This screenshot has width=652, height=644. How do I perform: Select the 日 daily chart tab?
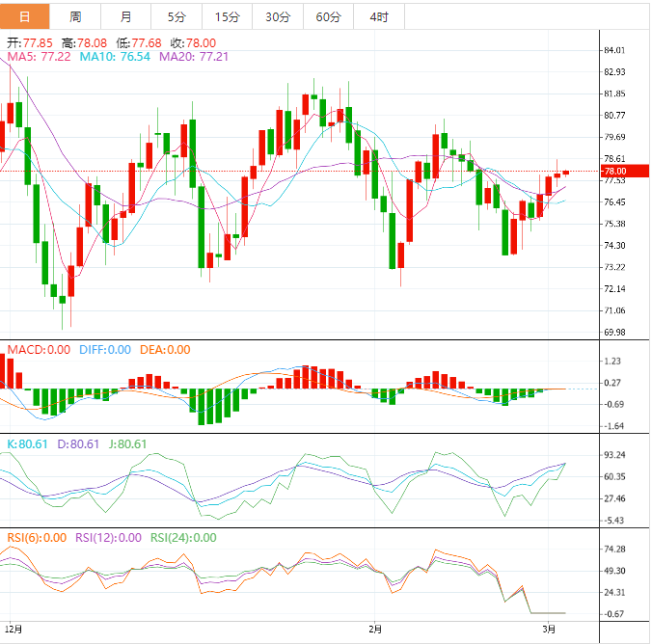24,16
